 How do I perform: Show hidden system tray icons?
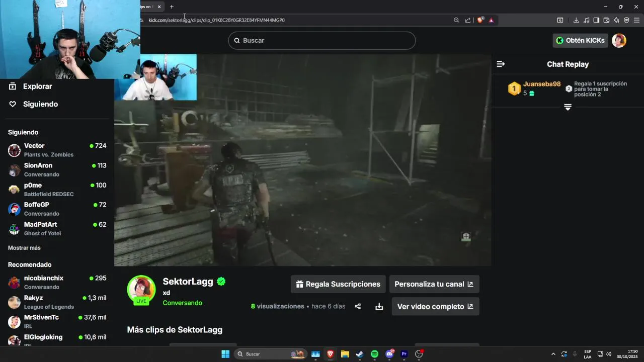(x=553, y=354)
